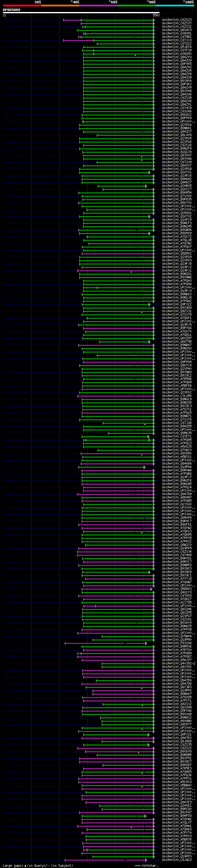Choose hit UniRef100_C6TF28
Screen dimensions: 197x868
tap(177, 50)
